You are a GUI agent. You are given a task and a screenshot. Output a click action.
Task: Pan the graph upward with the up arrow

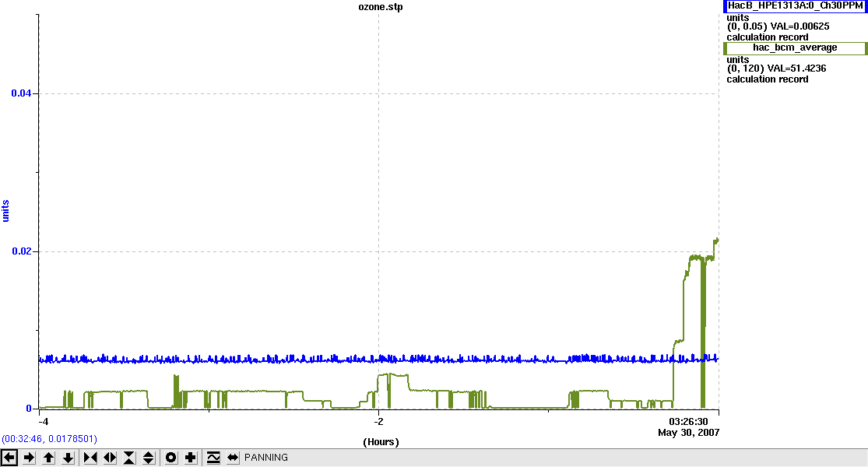tap(49, 458)
